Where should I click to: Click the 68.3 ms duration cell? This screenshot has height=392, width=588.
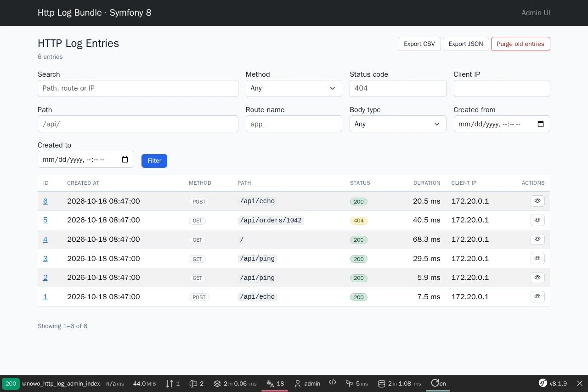[427, 239]
